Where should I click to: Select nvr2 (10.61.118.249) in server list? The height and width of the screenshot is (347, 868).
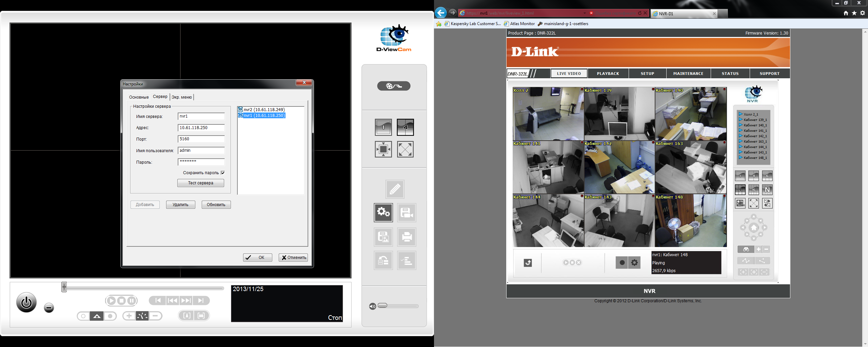261,109
